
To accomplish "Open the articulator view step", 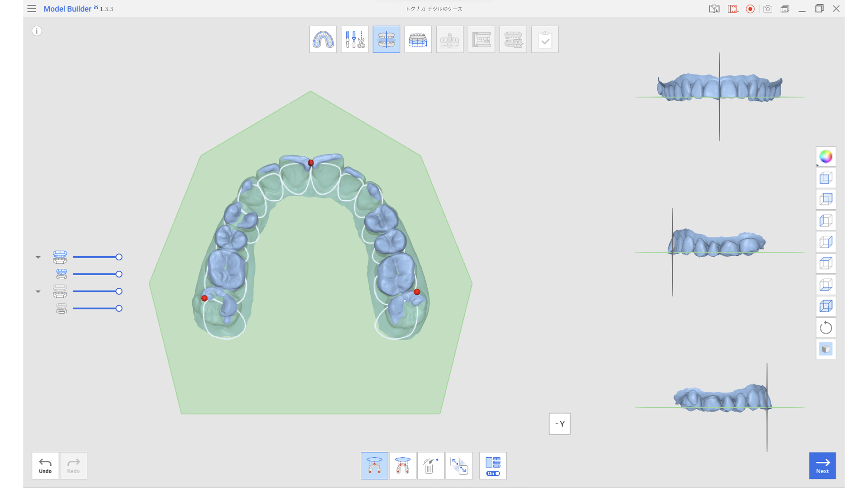I will click(481, 39).
